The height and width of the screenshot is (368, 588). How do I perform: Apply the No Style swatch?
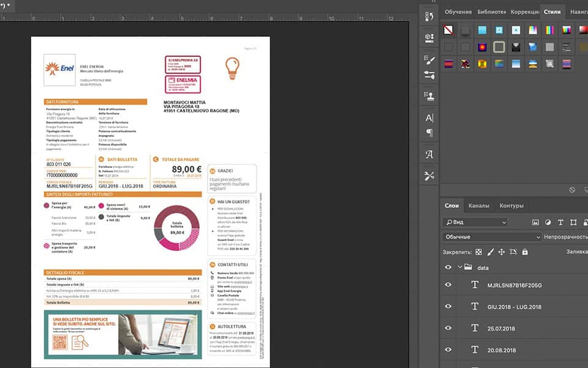(448, 30)
